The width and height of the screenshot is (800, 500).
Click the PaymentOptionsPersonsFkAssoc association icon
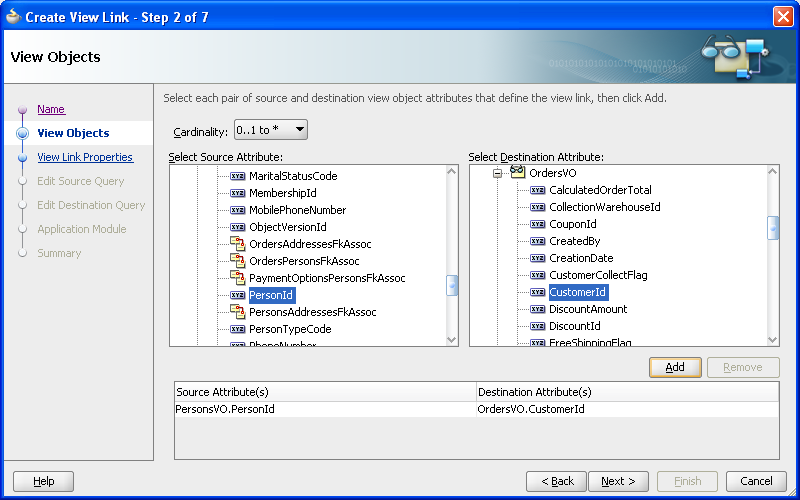tap(237, 278)
